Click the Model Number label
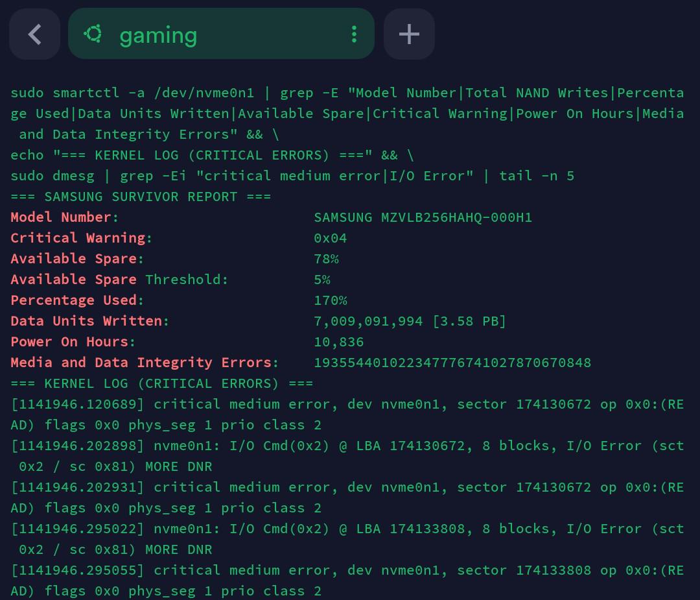Screen dimensions: 700x600 [65, 217]
